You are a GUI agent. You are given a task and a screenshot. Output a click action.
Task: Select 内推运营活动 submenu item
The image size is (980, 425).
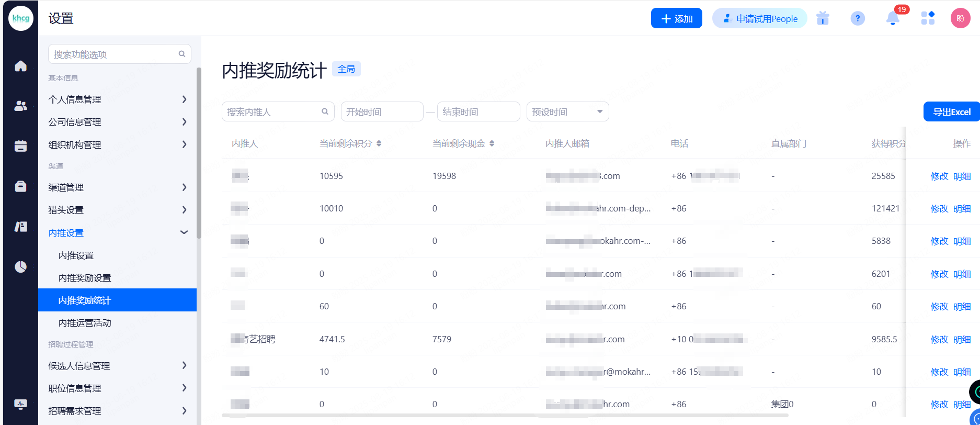(85, 323)
